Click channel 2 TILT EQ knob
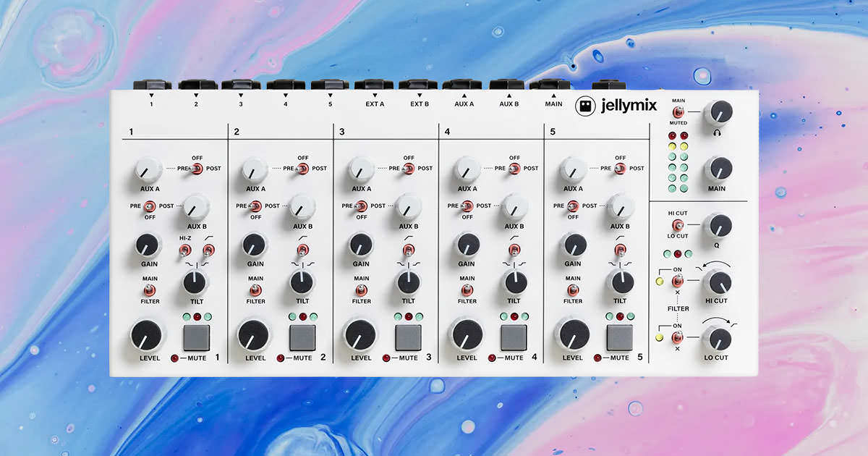Image resolution: width=868 pixels, height=456 pixels. pos(302,282)
